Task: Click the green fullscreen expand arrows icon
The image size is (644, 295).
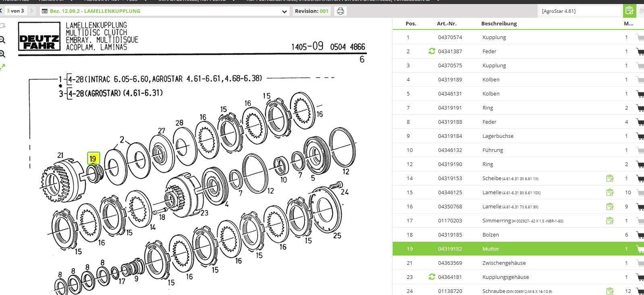Action: coord(2,67)
